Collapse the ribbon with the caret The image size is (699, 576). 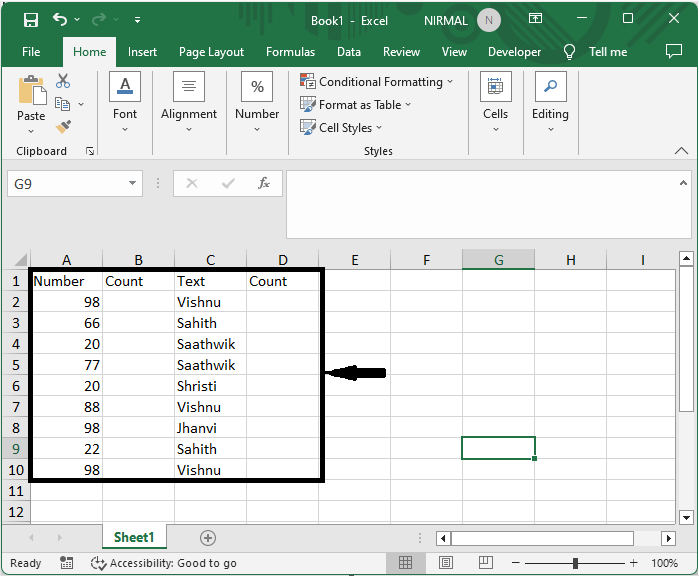click(681, 151)
